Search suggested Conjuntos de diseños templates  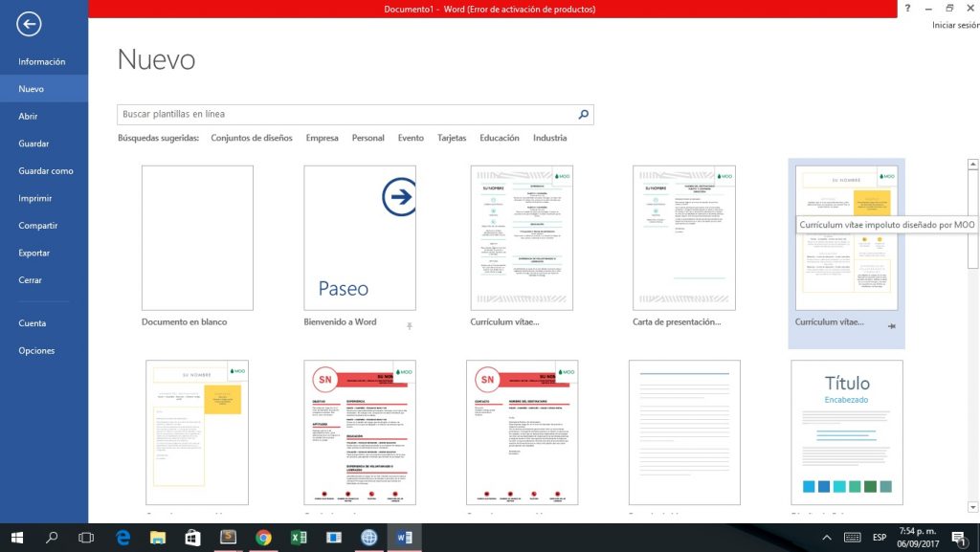252,138
